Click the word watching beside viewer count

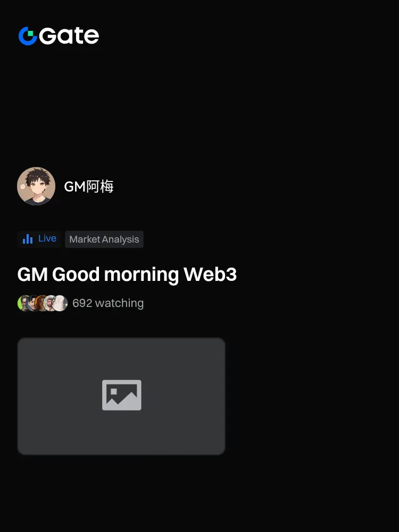119,303
